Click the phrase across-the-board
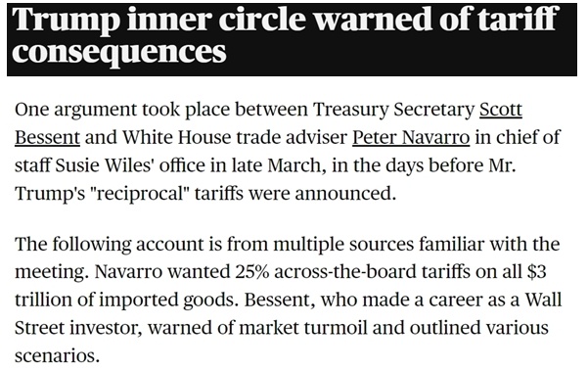The image size is (588, 371). pos(345,271)
